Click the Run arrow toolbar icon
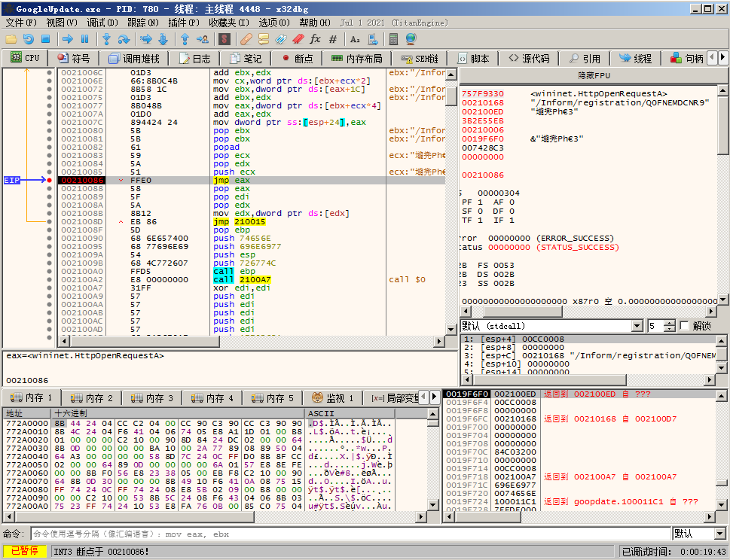 pyautogui.click(x=68, y=38)
